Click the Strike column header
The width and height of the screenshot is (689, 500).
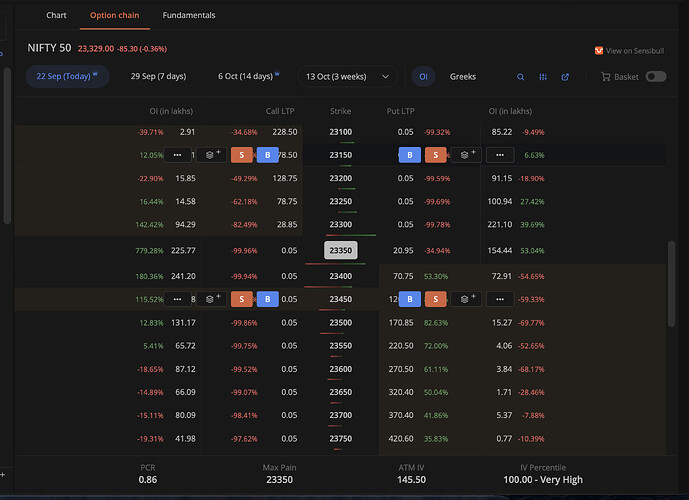341,111
